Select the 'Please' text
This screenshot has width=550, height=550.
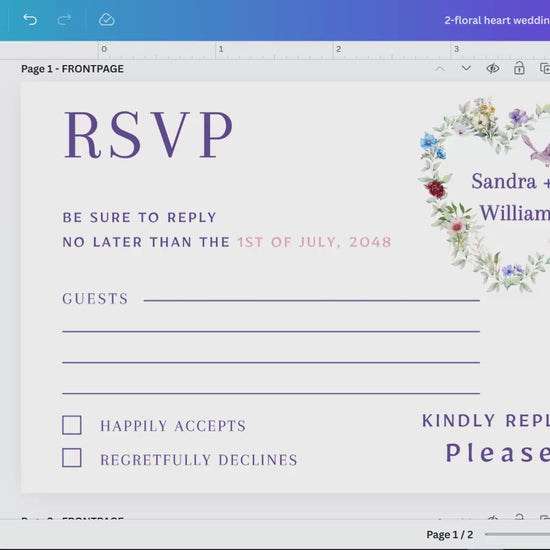(498, 452)
